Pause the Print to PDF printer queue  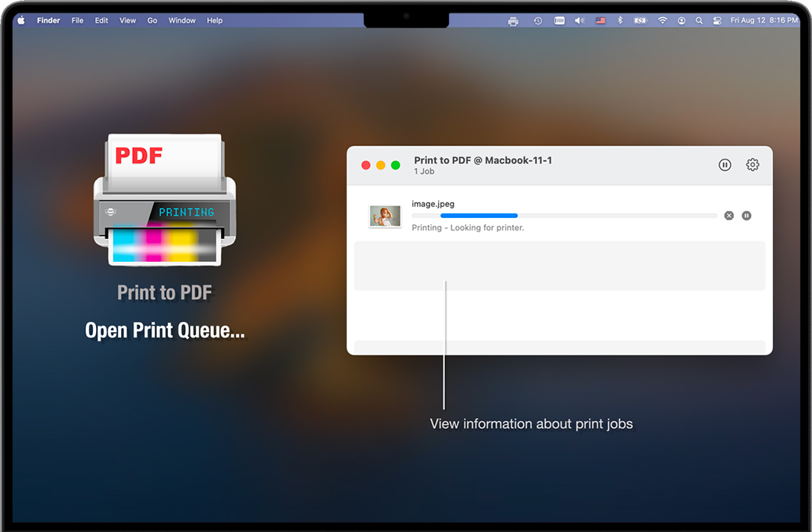725,165
